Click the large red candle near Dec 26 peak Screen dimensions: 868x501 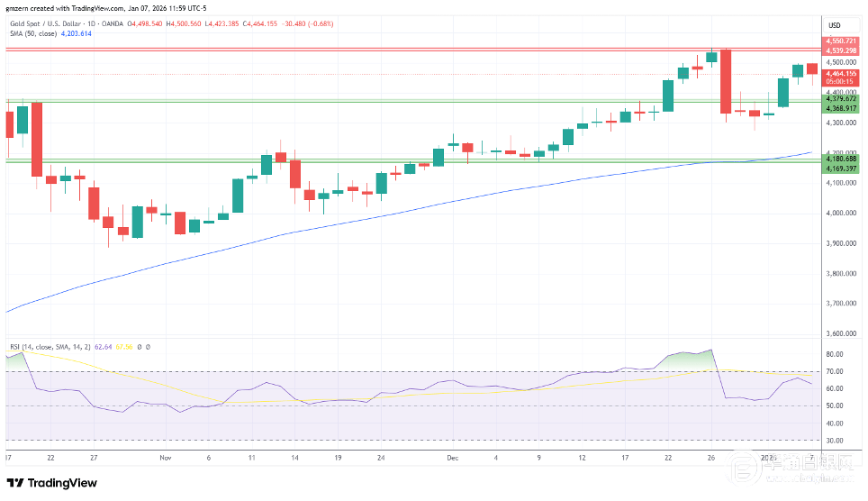tap(726, 81)
